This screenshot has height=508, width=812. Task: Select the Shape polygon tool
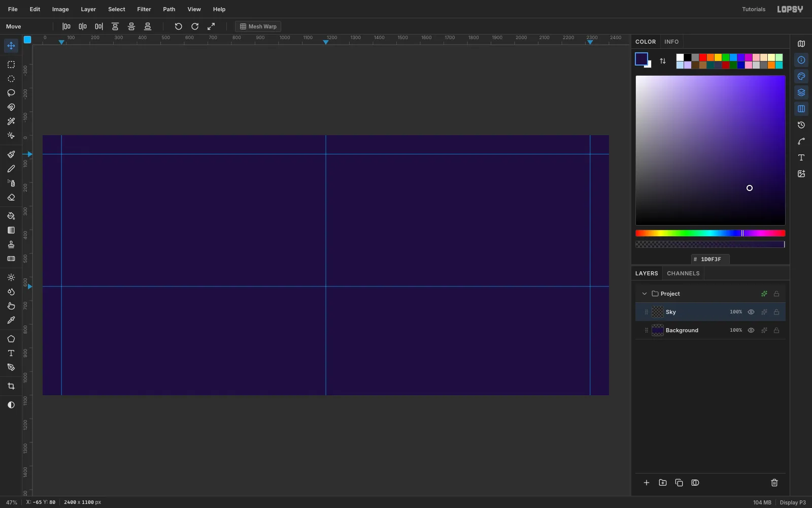pos(11,339)
